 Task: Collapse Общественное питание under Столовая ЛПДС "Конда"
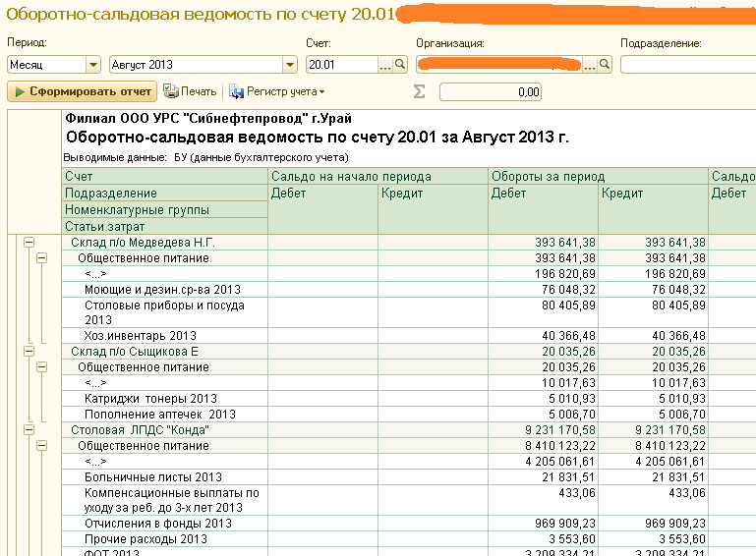[41, 445]
